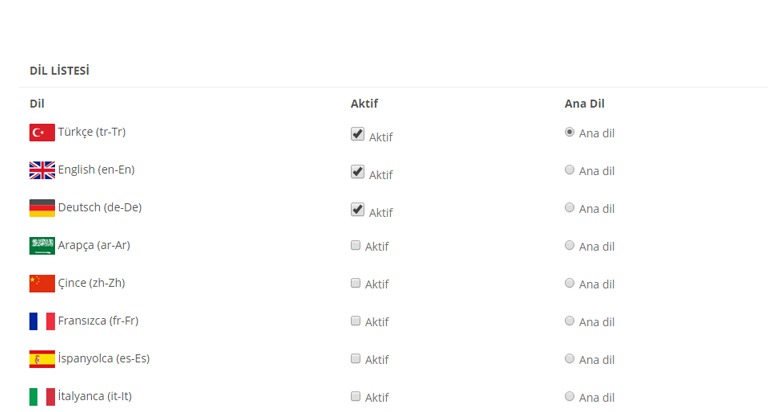Uncheck the Aktif checkbox for Türkçe
768x412 pixels.
[x=358, y=134]
